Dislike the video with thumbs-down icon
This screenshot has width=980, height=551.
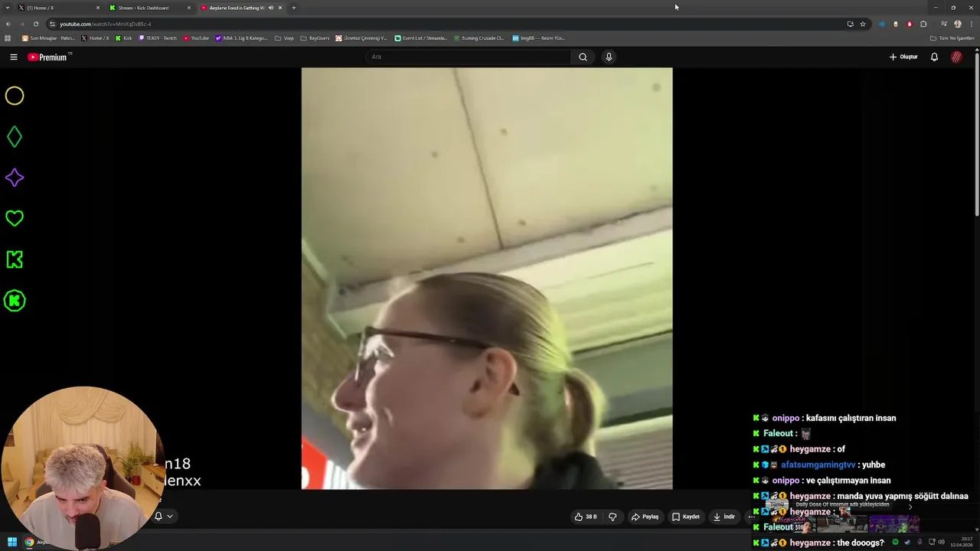tap(612, 517)
